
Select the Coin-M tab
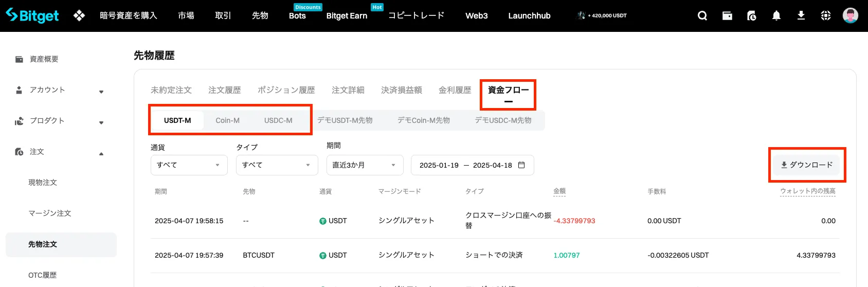pos(227,120)
